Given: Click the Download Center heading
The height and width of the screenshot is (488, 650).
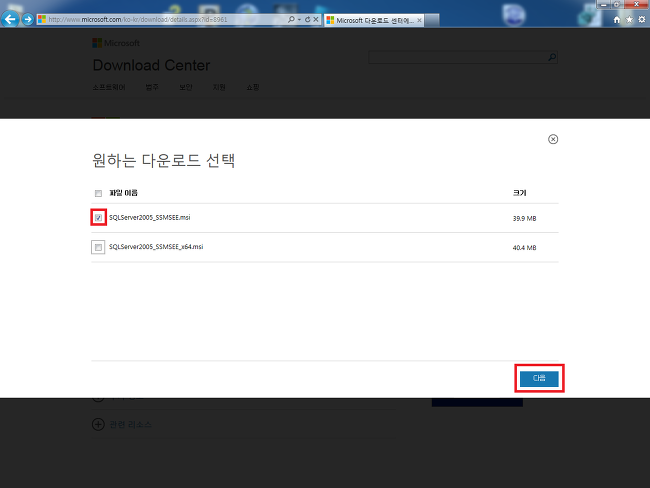Looking at the screenshot, I should 151,65.
